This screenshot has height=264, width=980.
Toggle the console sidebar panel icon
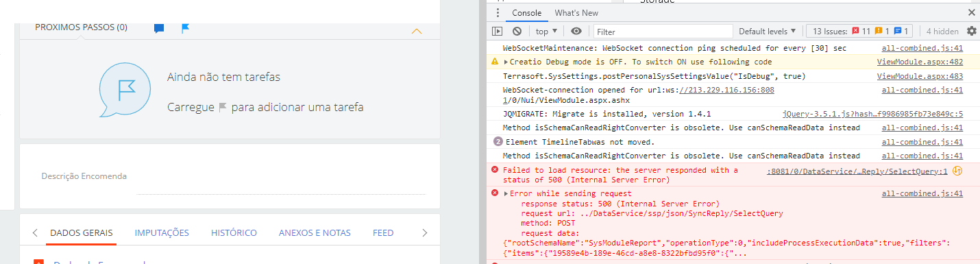point(498,31)
